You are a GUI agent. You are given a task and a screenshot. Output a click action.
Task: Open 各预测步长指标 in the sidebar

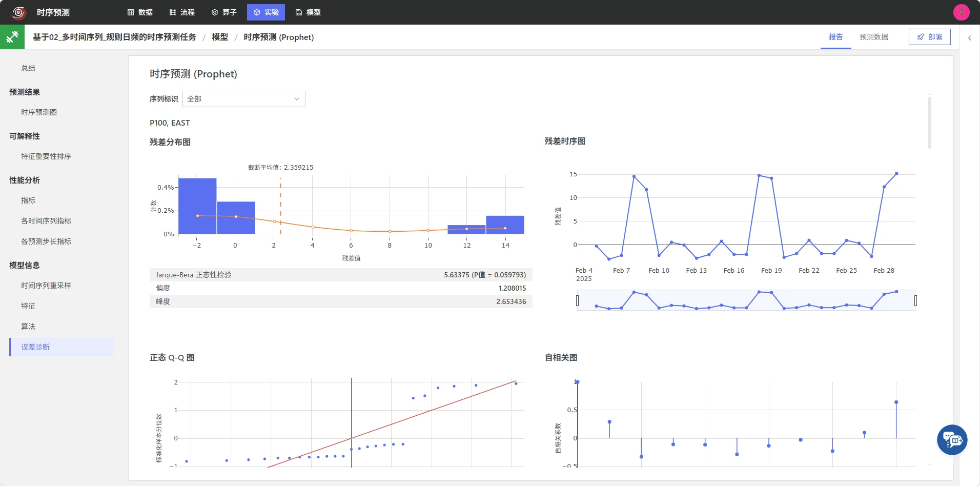coord(46,241)
